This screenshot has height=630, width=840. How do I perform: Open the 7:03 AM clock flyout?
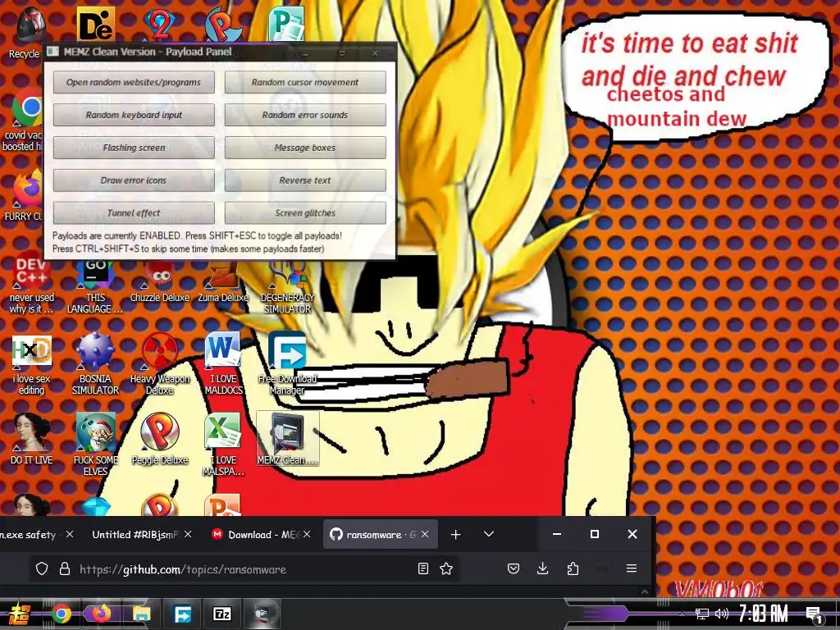tap(763, 614)
